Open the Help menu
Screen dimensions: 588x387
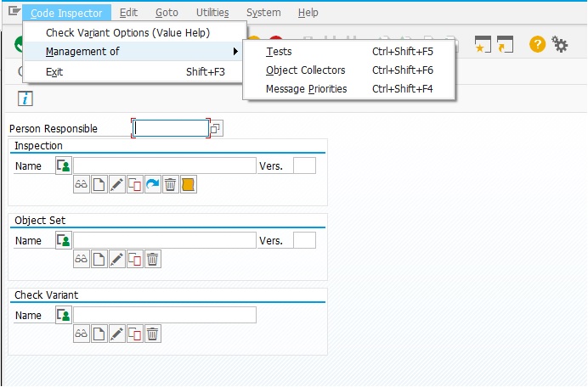(x=308, y=13)
